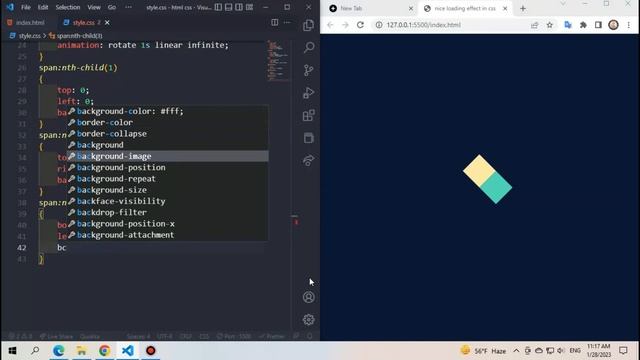Place cursor on line 42 after bc

[x=67, y=248]
